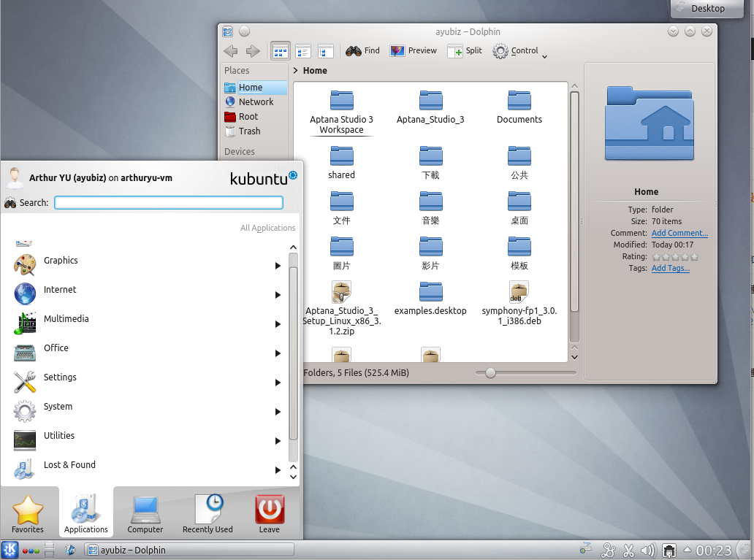754x560 pixels.
Task: Switch to the Leave tab in launcher
Action: 269,511
